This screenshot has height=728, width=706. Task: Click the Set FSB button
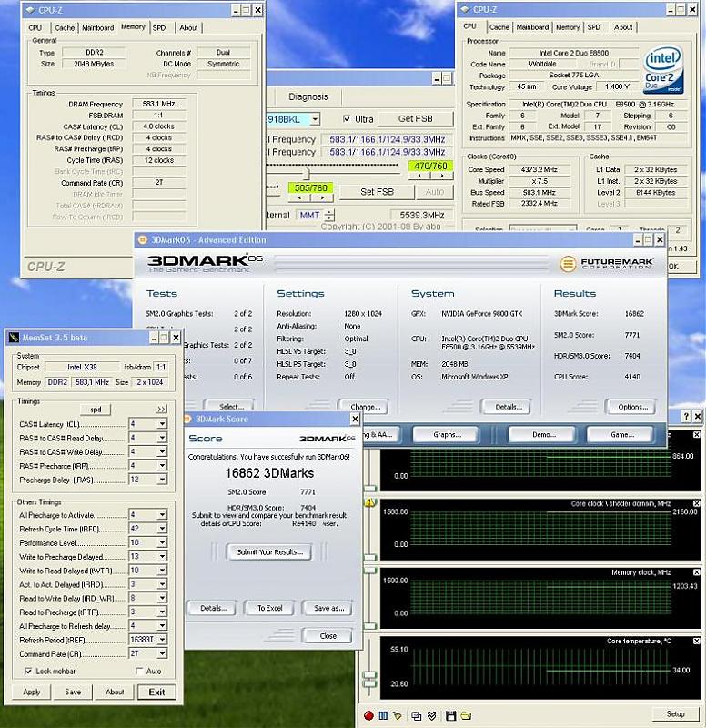pos(377,192)
